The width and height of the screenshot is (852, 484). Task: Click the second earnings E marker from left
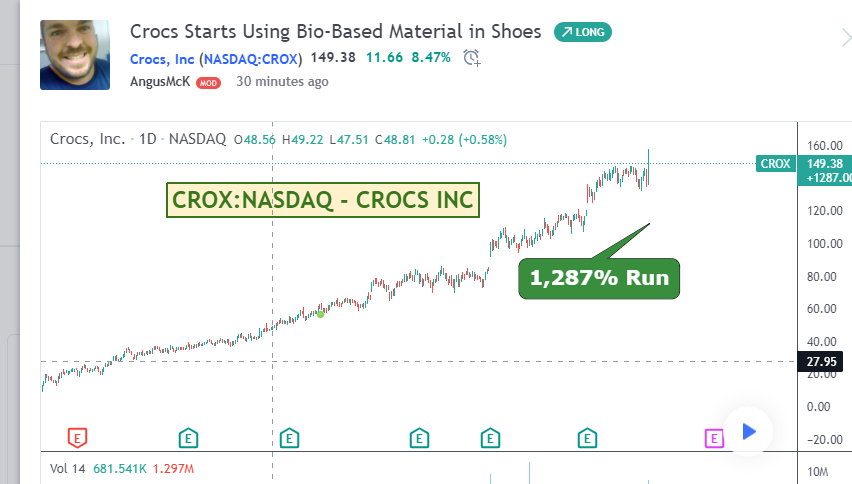pos(188,438)
